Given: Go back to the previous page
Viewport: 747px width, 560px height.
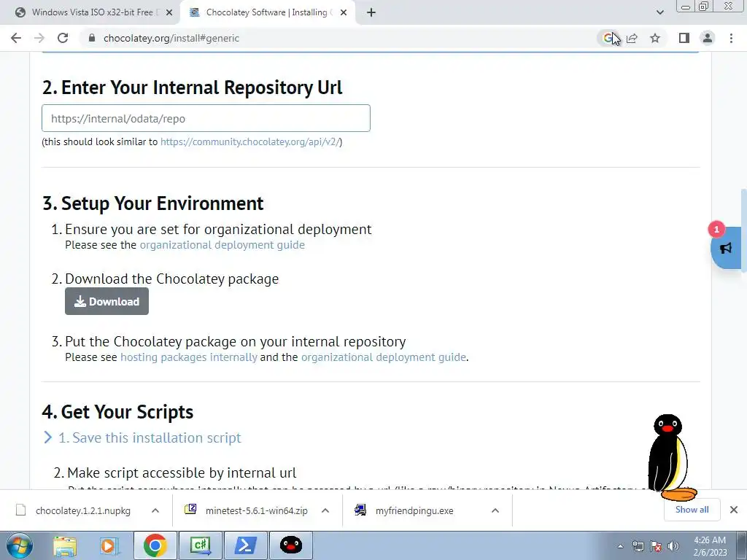Looking at the screenshot, I should 16,38.
